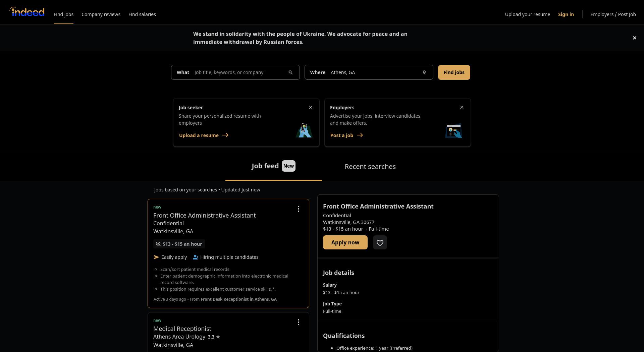The width and height of the screenshot is (644, 352).
Task: Click the Indeed logo
Action: tap(27, 12)
